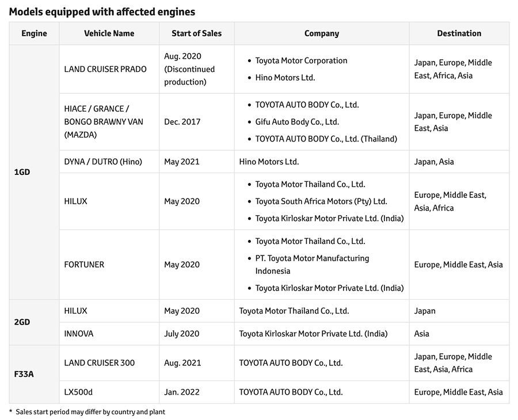Click the sales start period footnote
This screenshot has height=420, width=518.
[90, 411]
